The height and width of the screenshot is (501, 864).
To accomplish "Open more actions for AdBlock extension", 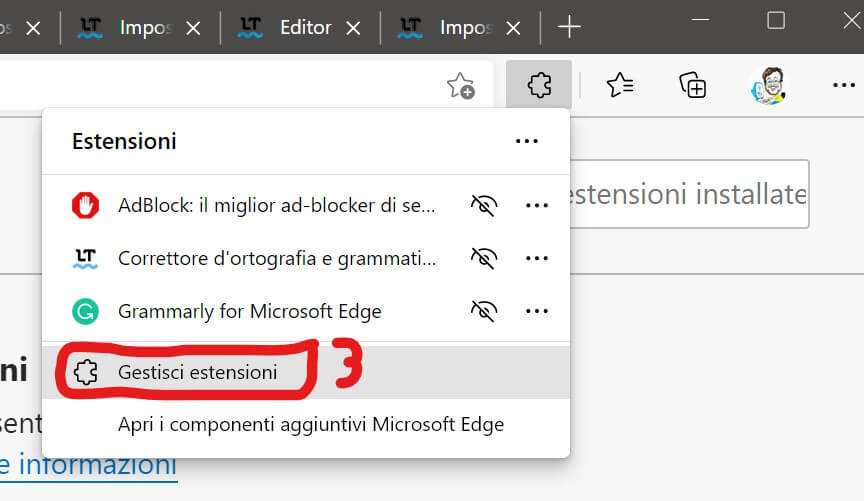I will point(537,206).
